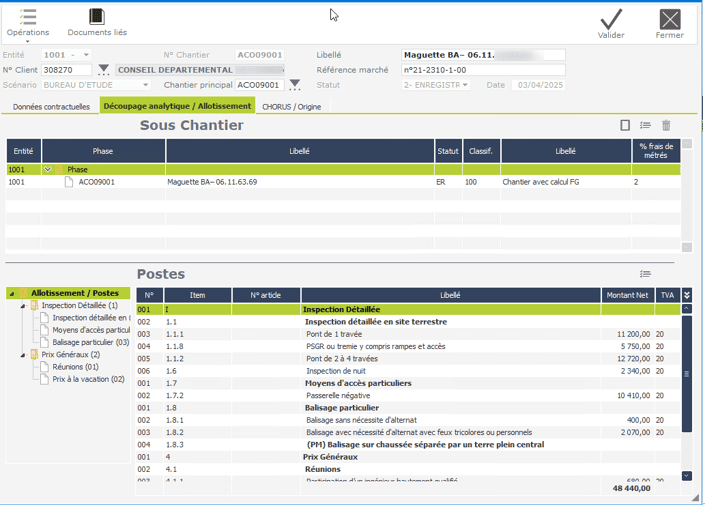Expand the Statut dropdown
Viewport: 705px width, 505px height.
pyautogui.click(x=465, y=85)
